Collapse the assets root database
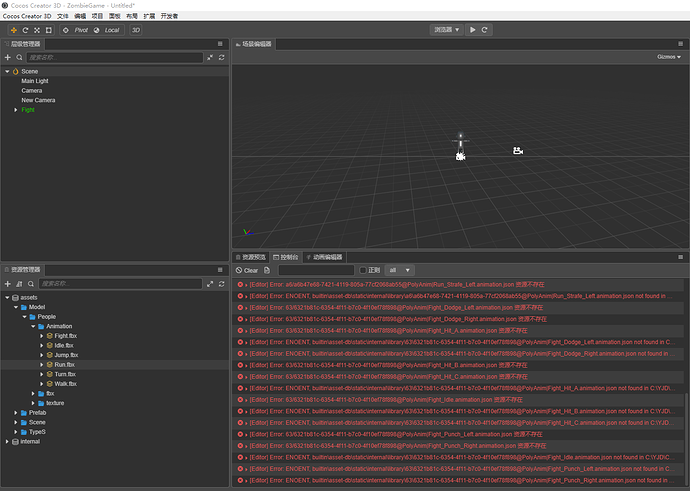The width and height of the screenshot is (690, 491). pos(7,297)
